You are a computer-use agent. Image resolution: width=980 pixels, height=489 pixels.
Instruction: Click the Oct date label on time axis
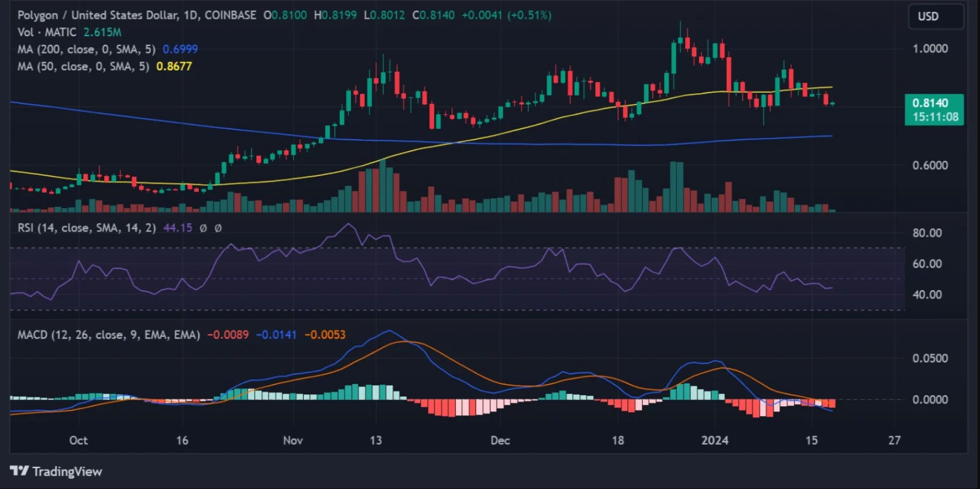(78, 441)
